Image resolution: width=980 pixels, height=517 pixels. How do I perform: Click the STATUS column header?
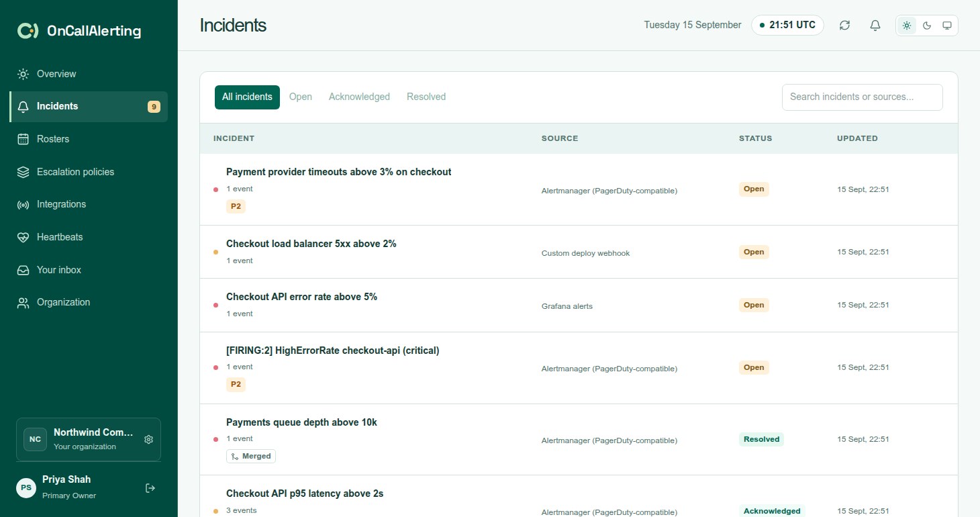(x=756, y=138)
